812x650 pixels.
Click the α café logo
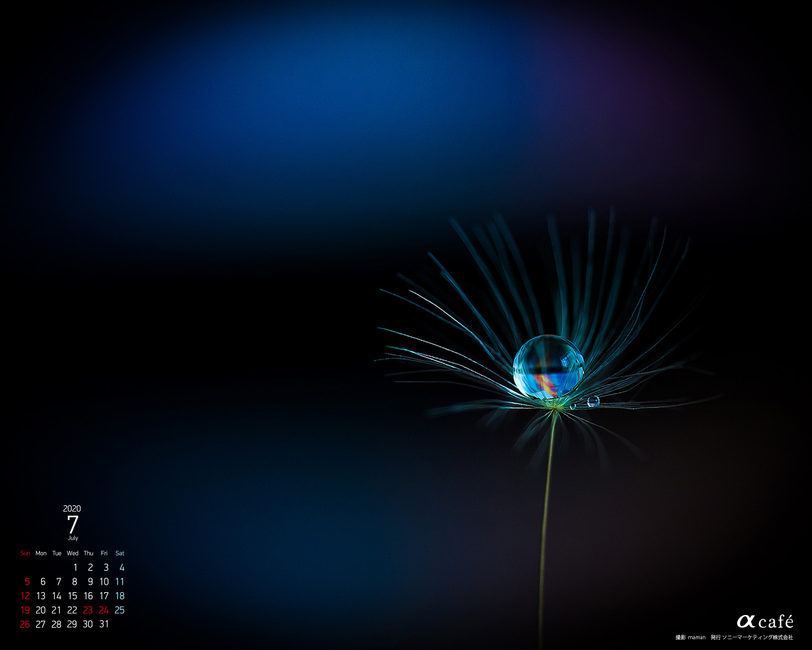(764, 621)
